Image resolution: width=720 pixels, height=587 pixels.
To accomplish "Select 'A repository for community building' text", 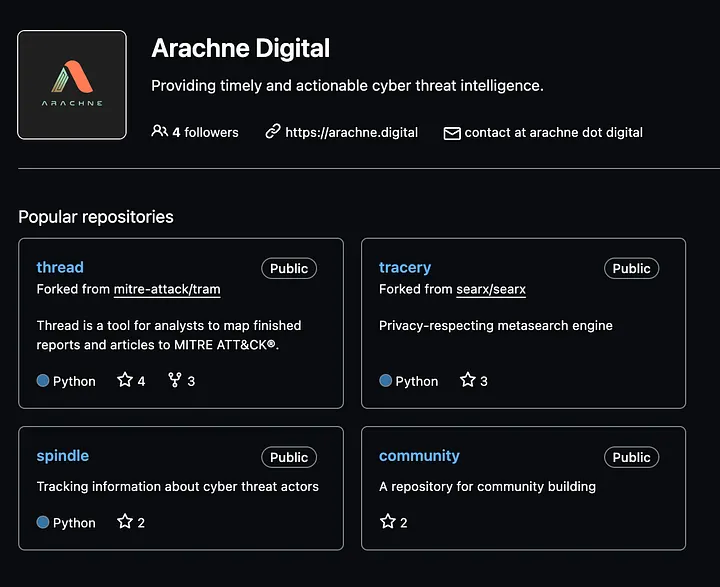I will pos(487,486).
